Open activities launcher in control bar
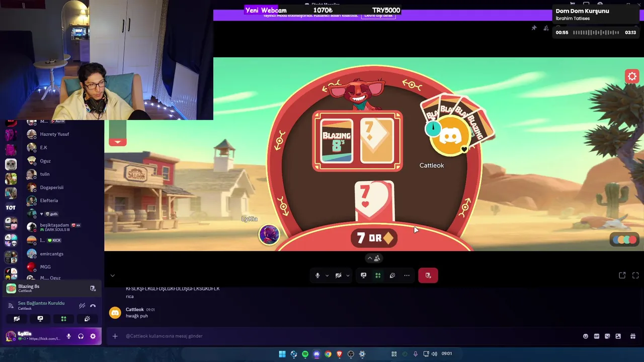This screenshot has width=644, height=362. 378,276
